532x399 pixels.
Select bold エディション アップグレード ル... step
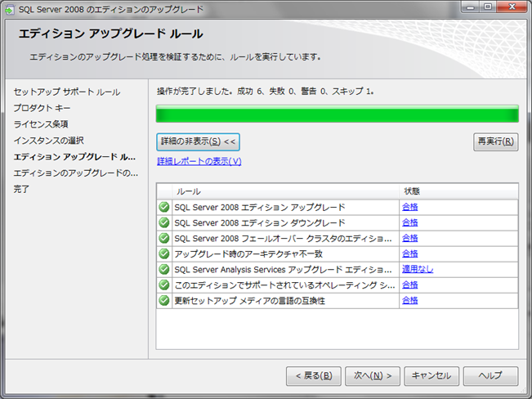click(74, 157)
